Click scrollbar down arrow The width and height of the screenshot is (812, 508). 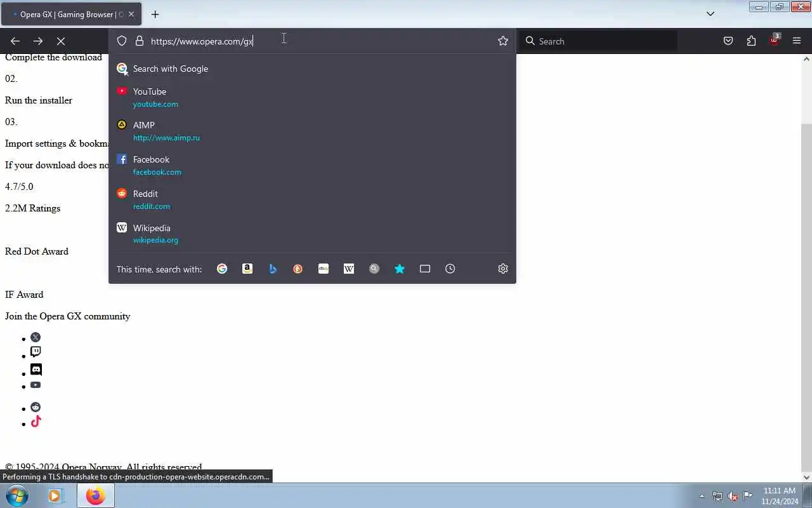point(806,478)
